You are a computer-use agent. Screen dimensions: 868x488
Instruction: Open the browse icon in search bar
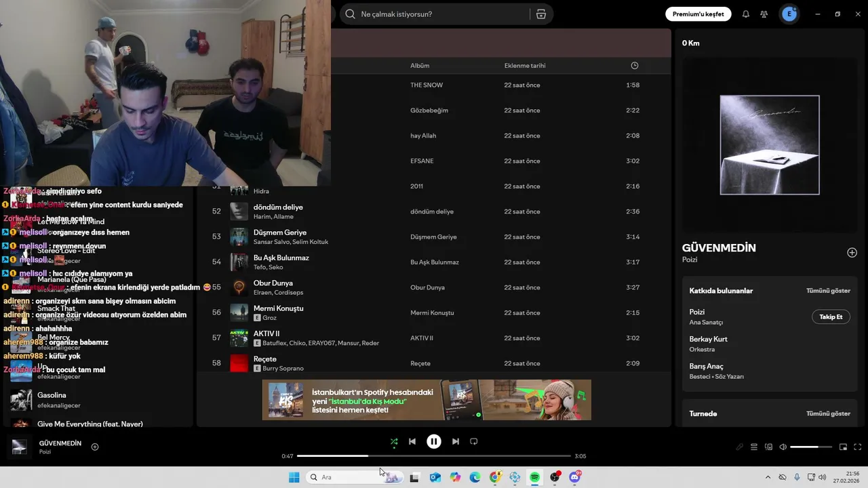[x=540, y=14]
